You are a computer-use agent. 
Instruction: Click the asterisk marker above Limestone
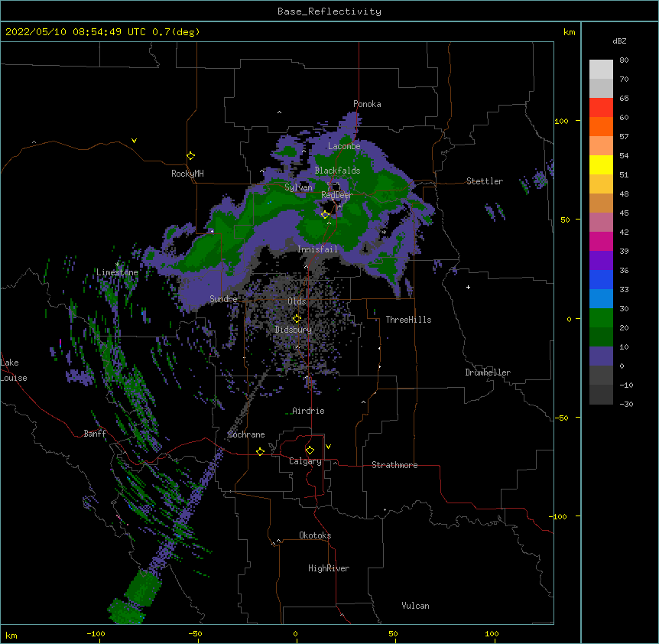(x=117, y=265)
